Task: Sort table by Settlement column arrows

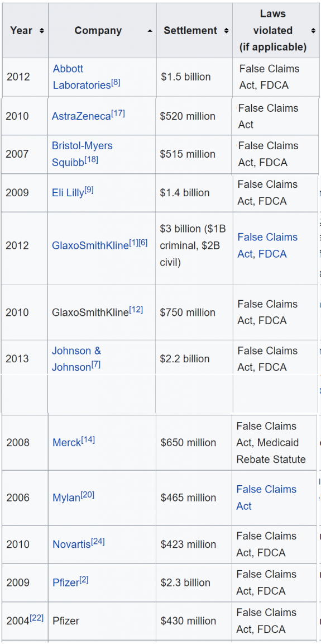Action: [226, 31]
